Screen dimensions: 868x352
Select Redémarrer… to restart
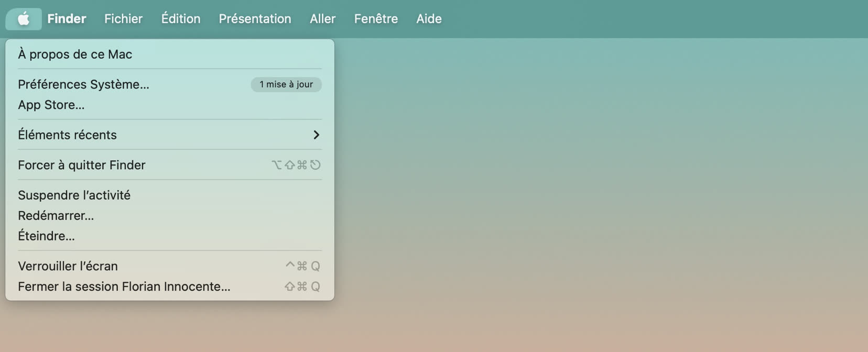[170, 215]
